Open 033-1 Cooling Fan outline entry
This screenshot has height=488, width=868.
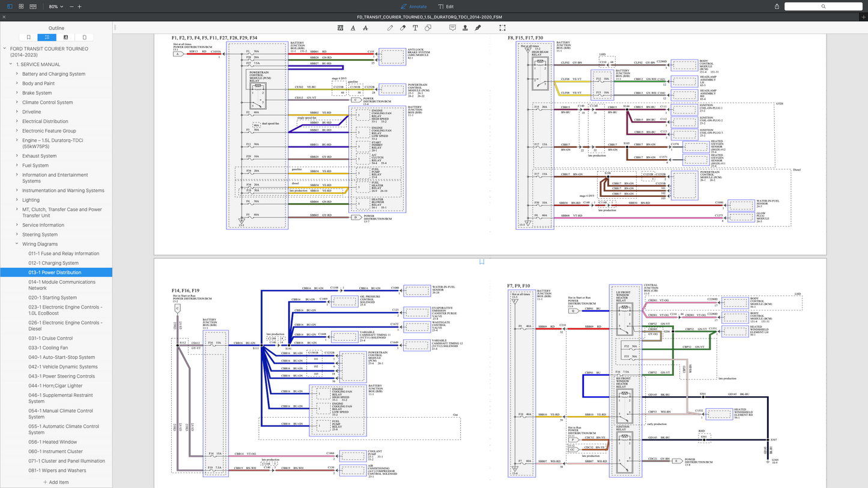[48, 348]
